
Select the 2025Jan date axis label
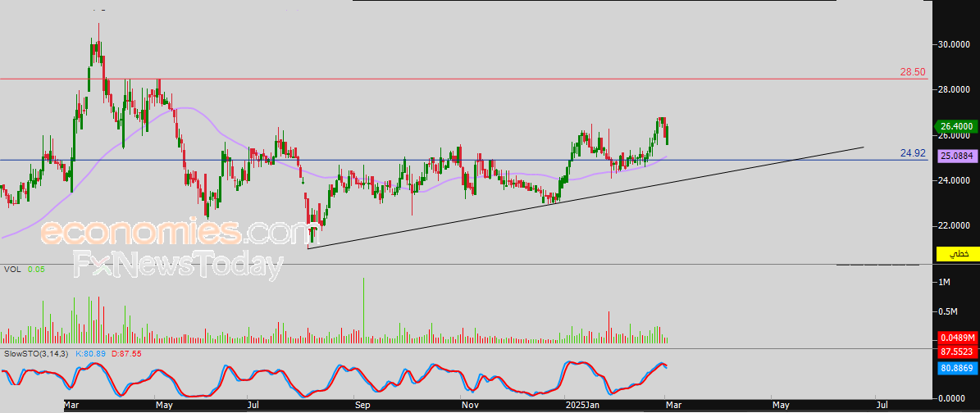(x=582, y=406)
